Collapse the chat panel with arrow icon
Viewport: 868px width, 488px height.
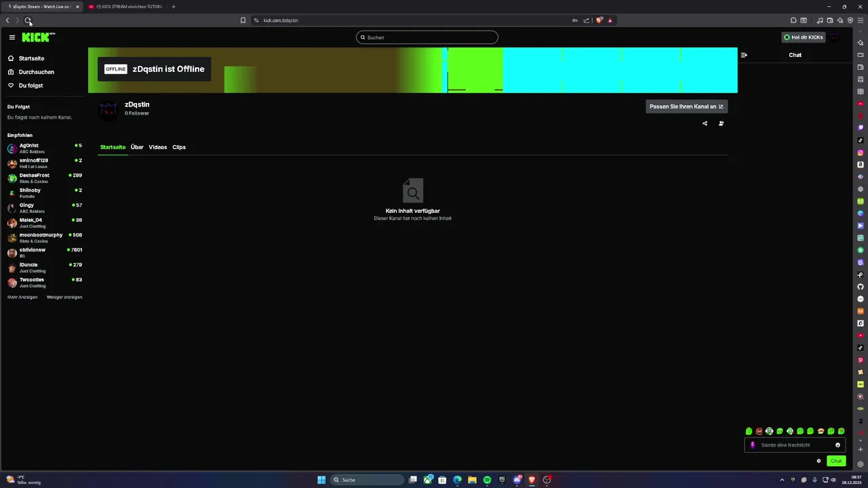coord(744,55)
